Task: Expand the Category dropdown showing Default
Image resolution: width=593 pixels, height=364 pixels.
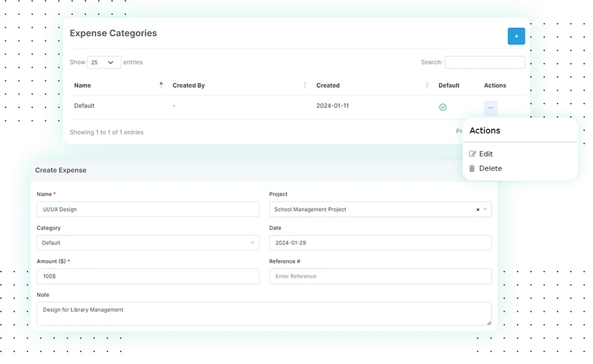Action: (147, 242)
